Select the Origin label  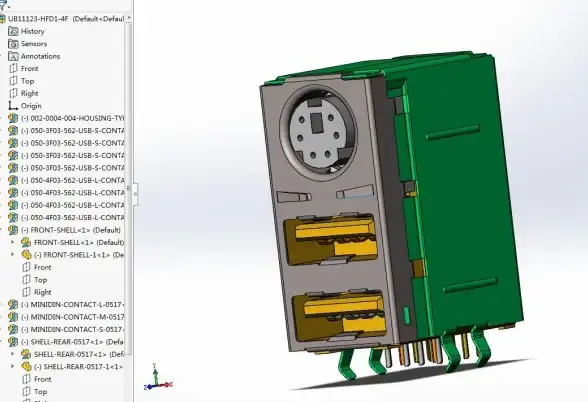(x=31, y=106)
